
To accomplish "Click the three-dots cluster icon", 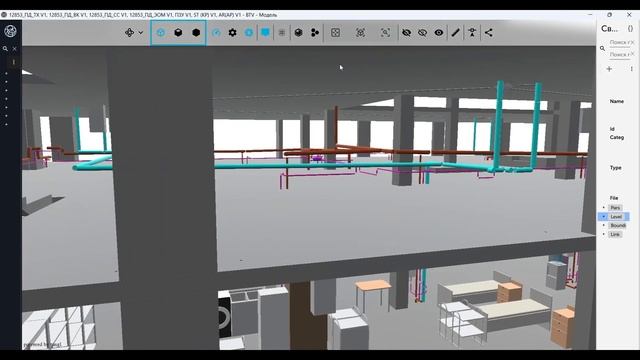I will coord(315,33).
